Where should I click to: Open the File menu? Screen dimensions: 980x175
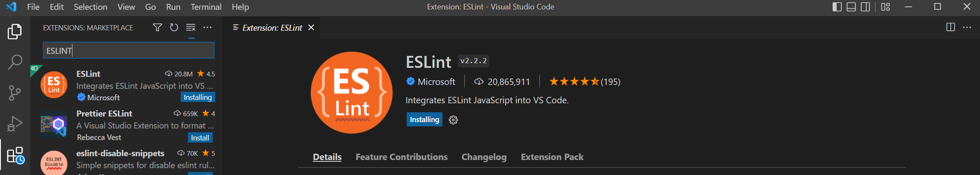[x=33, y=7]
